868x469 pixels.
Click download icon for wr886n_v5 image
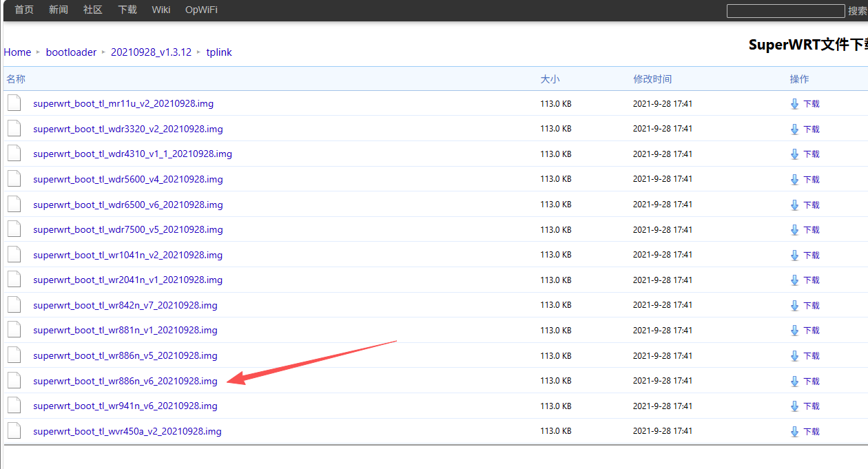[794, 356]
